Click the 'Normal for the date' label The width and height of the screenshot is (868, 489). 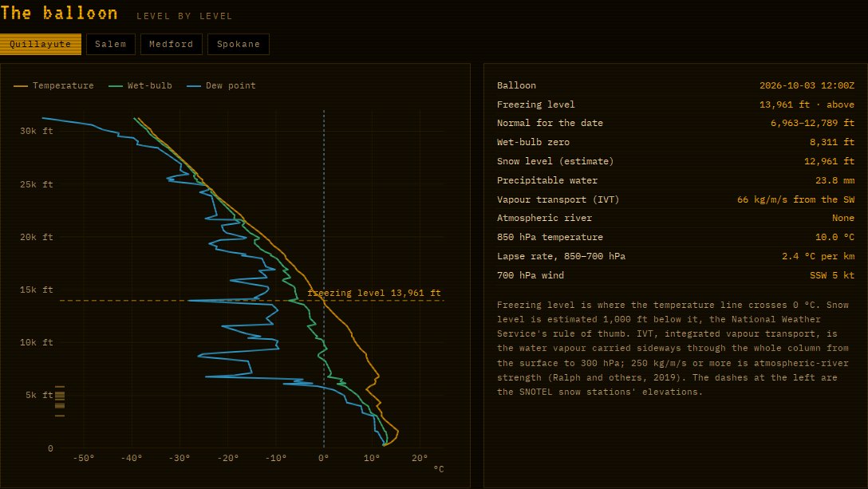(550, 123)
